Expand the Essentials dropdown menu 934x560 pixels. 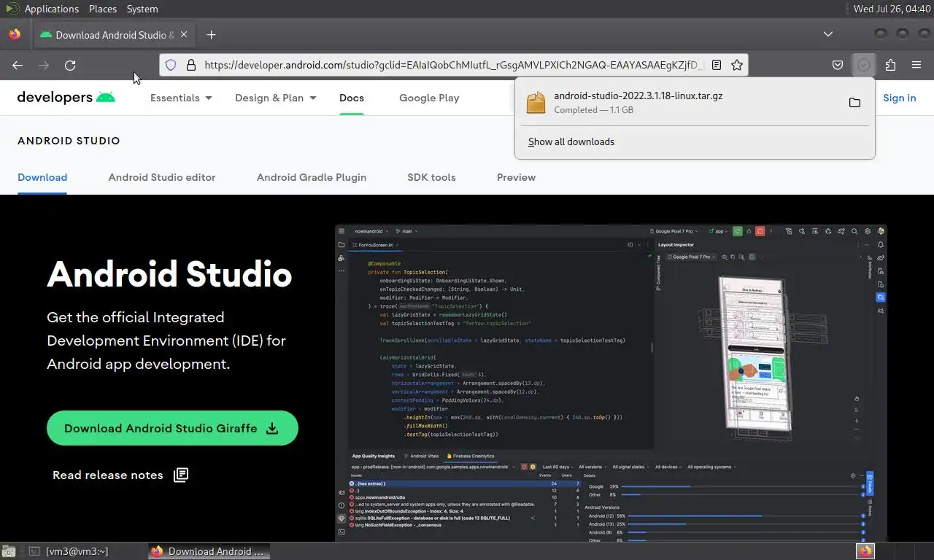pos(181,98)
